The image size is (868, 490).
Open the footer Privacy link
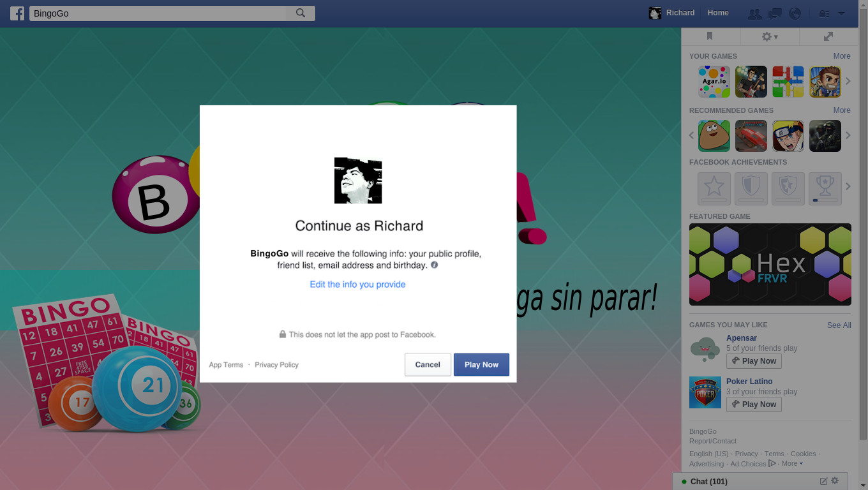coord(747,454)
